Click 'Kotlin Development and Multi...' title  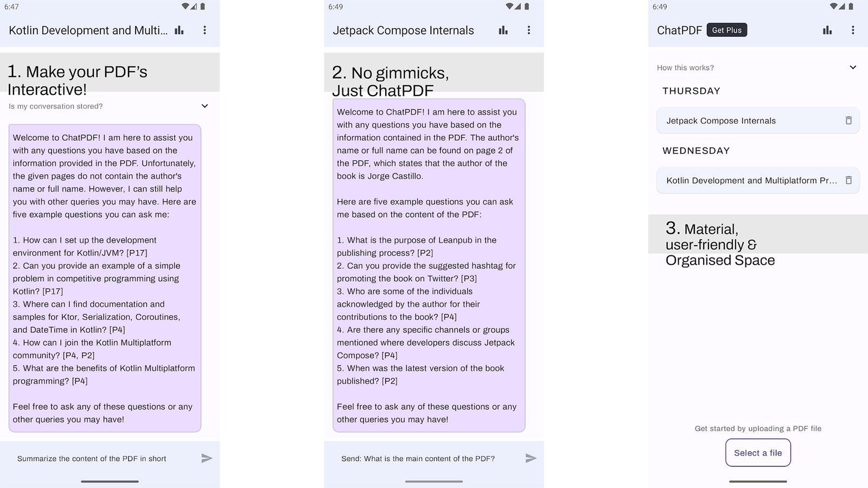[88, 30]
